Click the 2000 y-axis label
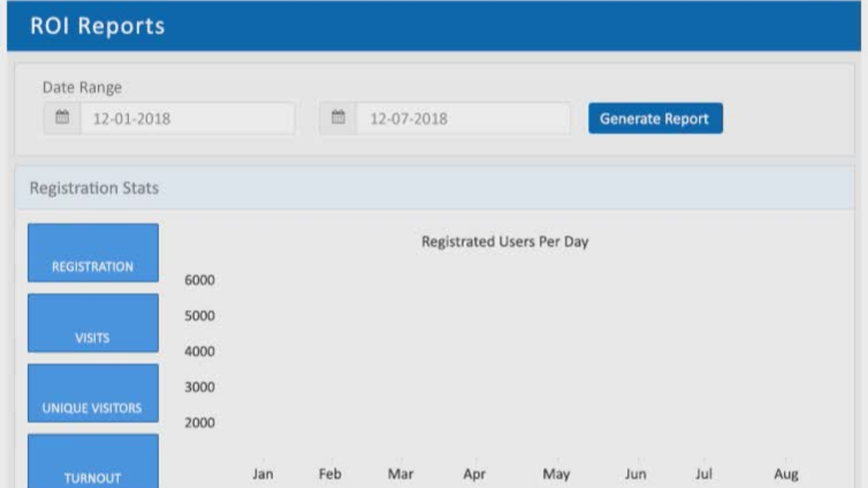The width and height of the screenshot is (868, 488). coord(199,423)
